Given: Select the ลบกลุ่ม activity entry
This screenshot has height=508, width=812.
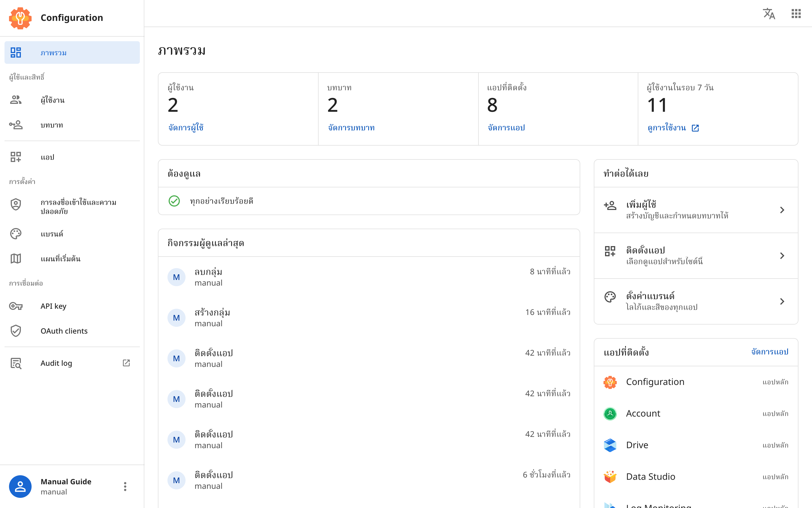Looking at the screenshot, I should coord(369,277).
